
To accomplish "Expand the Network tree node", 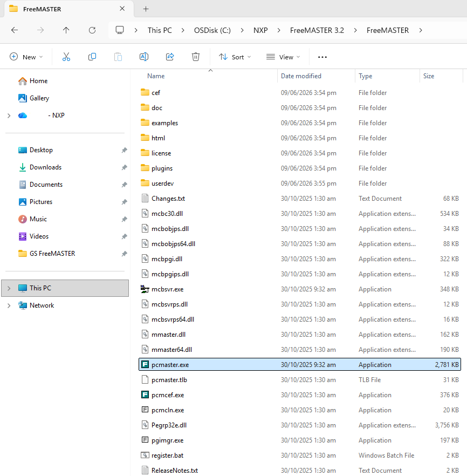I will click(9, 305).
